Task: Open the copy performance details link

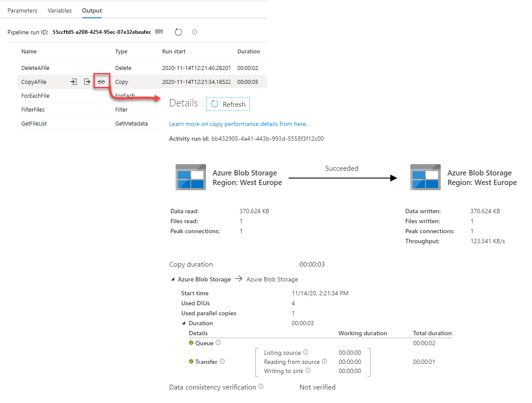Action: point(238,124)
